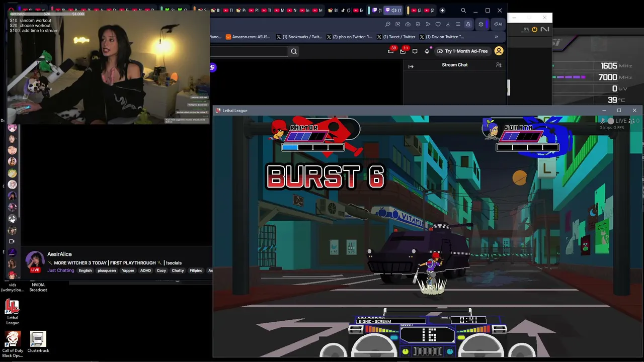Screen dimensions: 644x362
Task: Open the chat community people icon
Action: pyautogui.click(x=499, y=65)
